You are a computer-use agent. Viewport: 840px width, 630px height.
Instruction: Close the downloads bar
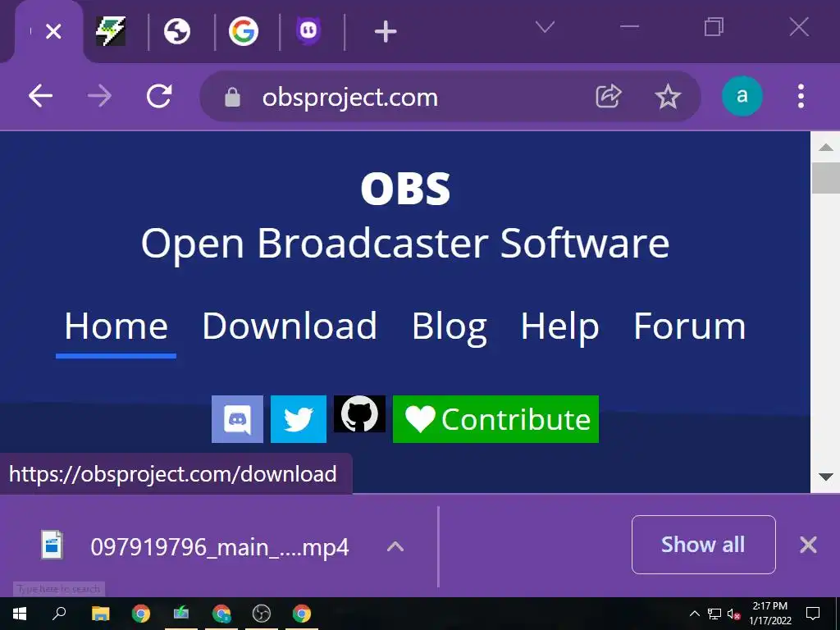click(808, 545)
